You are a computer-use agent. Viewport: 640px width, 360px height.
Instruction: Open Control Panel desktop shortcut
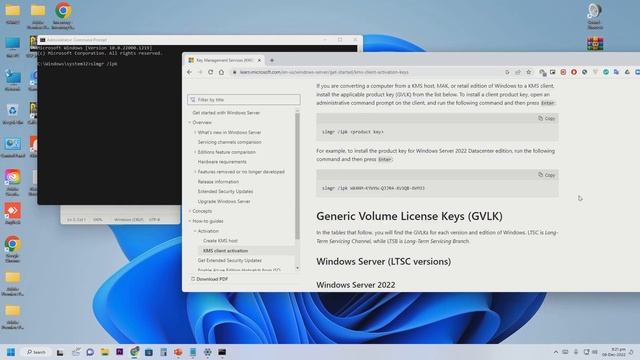coord(13,147)
